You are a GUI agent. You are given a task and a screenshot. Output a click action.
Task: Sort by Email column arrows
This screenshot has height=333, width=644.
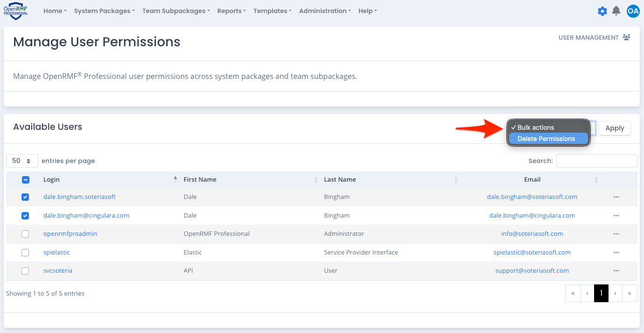point(596,179)
